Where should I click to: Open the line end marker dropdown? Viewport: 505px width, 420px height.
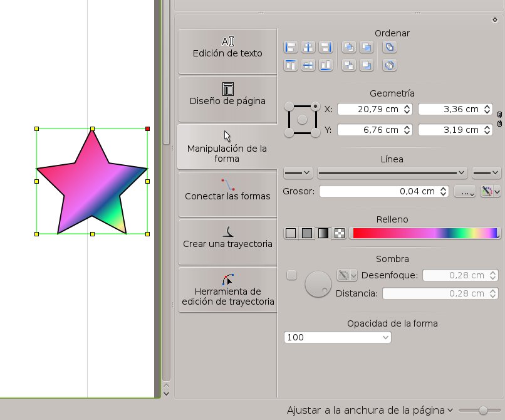[x=487, y=173]
